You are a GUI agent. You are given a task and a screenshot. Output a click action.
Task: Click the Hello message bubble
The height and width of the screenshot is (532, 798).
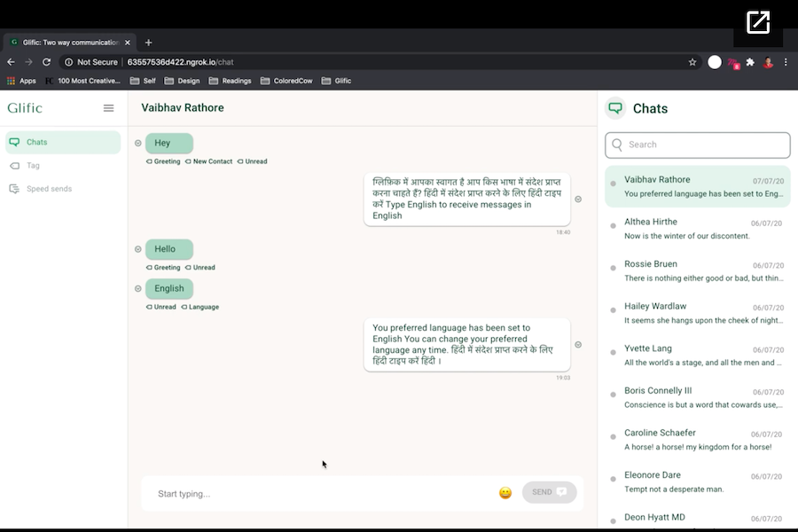click(169, 249)
